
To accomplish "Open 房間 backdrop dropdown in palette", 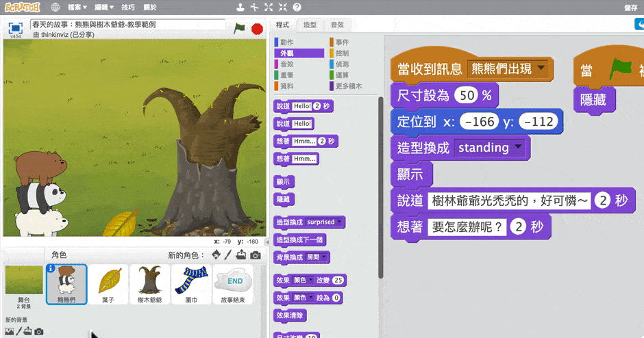I will click(324, 257).
